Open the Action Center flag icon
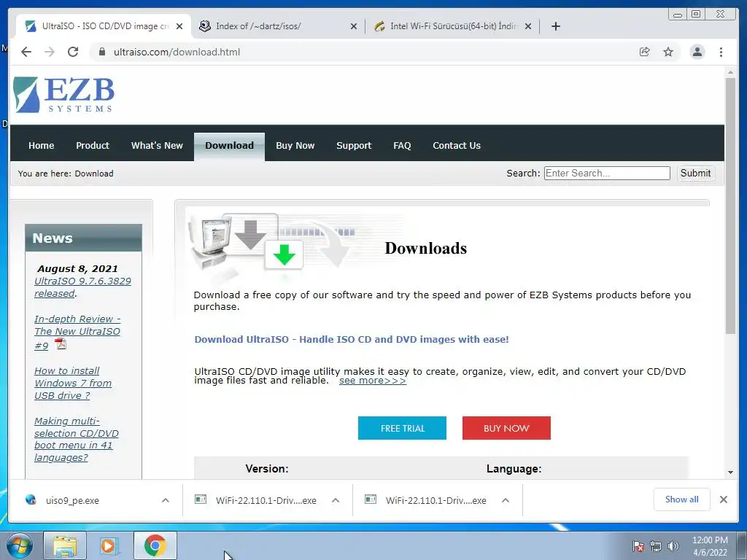The image size is (747, 560). pyautogui.click(x=638, y=546)
